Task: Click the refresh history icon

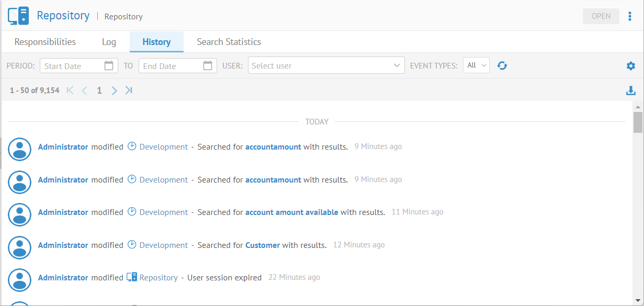Action: (x=502, y=66)
